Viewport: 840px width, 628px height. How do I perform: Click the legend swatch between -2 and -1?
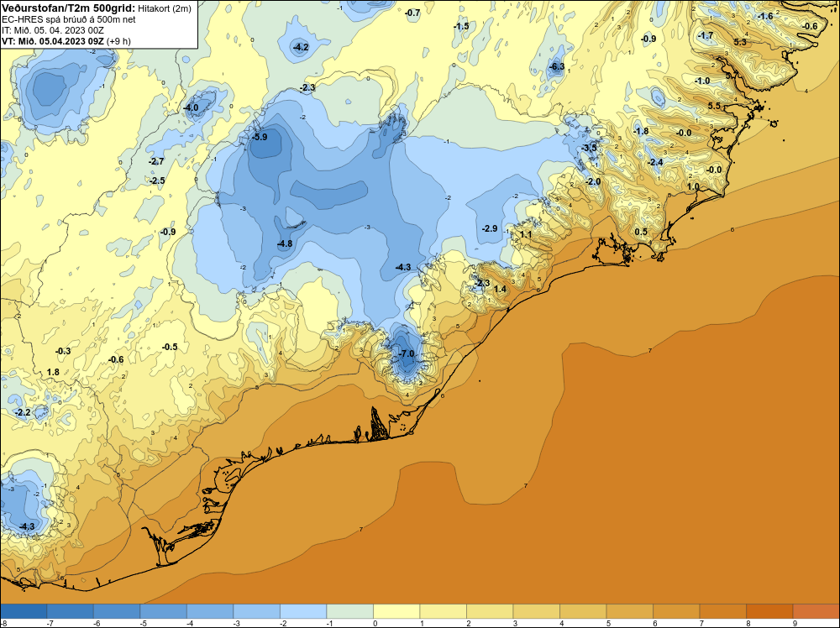303,611
